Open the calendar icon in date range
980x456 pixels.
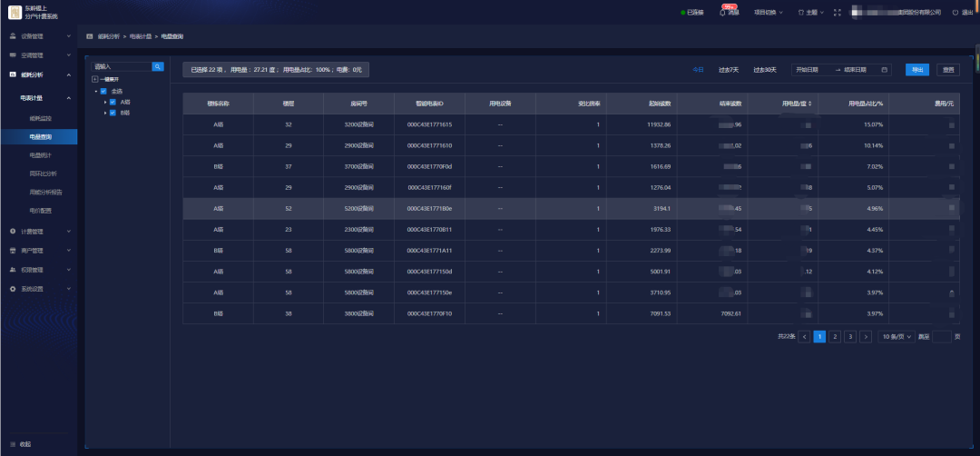[x=885, y=70]
